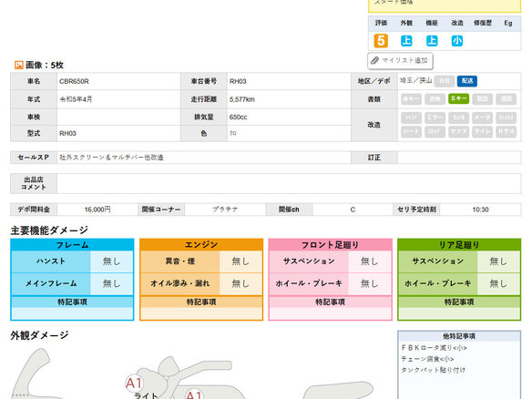Click the A1 damage marker above ライト

(134, 384)
